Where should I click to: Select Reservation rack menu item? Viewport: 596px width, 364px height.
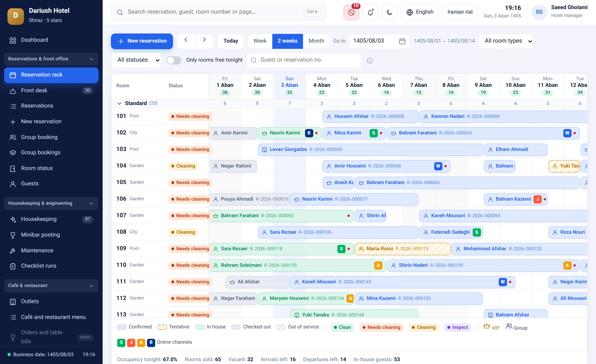(51, 75)
